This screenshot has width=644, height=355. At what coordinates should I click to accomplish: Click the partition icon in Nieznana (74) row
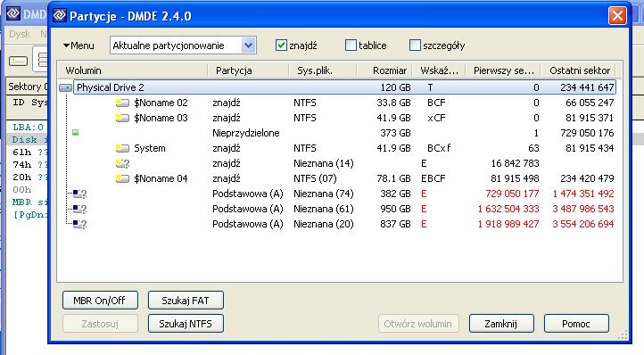pos(79,194)
